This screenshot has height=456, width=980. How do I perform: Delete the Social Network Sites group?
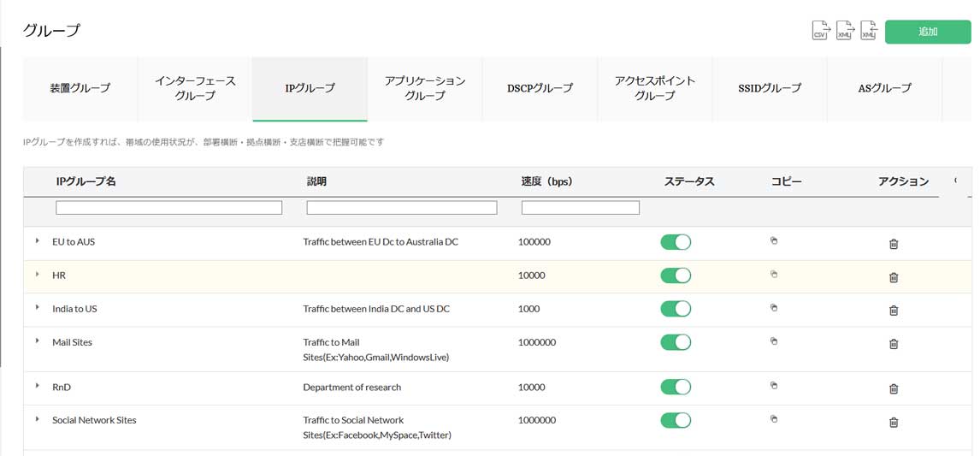coord(894,422)
